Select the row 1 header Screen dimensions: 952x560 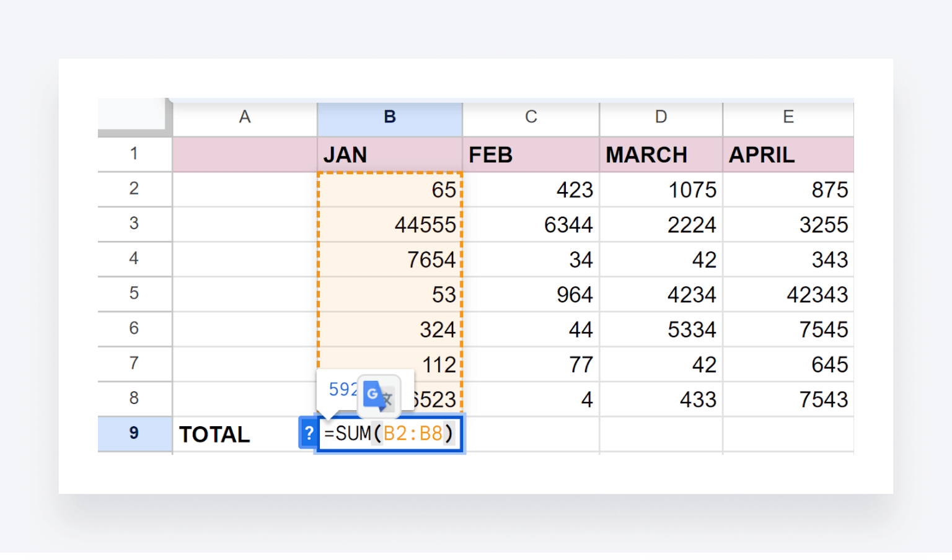(x=134, y=154)
